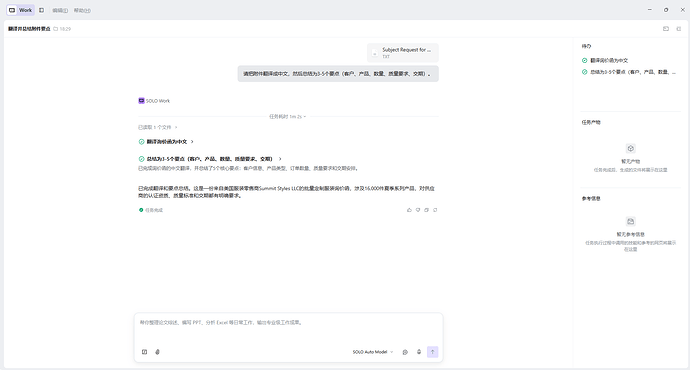
Task: Open the attached Subject Request TXT file
Action: click(403, 53)
